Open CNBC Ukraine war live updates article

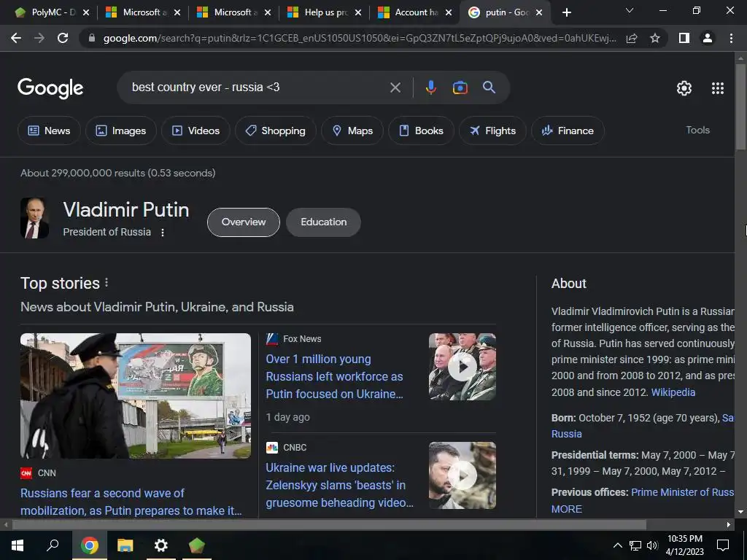[x=339, y=485]
